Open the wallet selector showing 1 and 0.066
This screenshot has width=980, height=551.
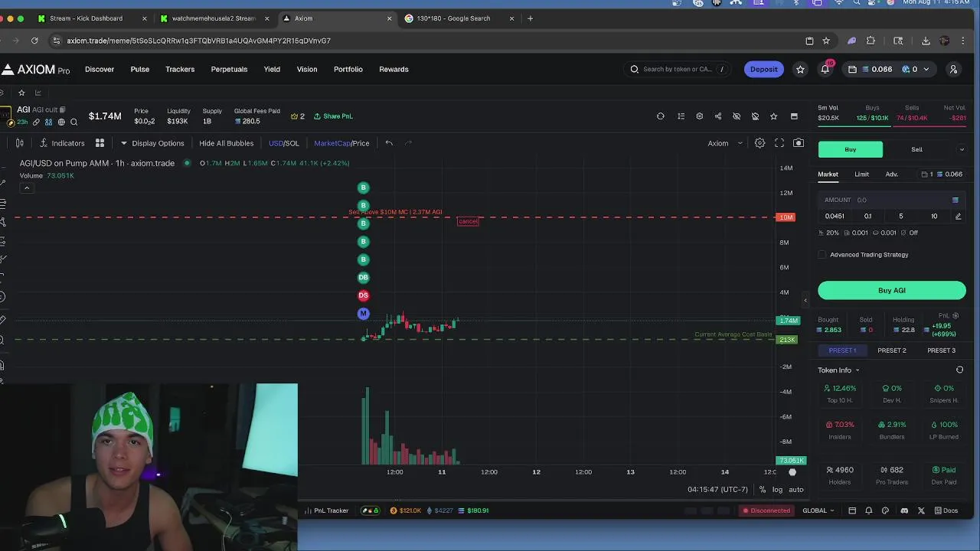pyautogui.click(x=941, y=174)
